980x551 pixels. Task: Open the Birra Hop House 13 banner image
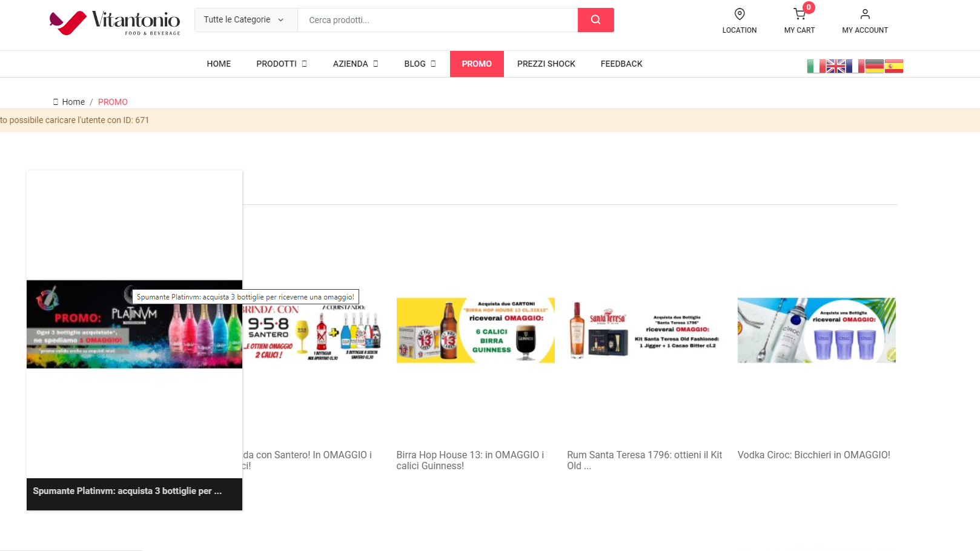(475, 330)
